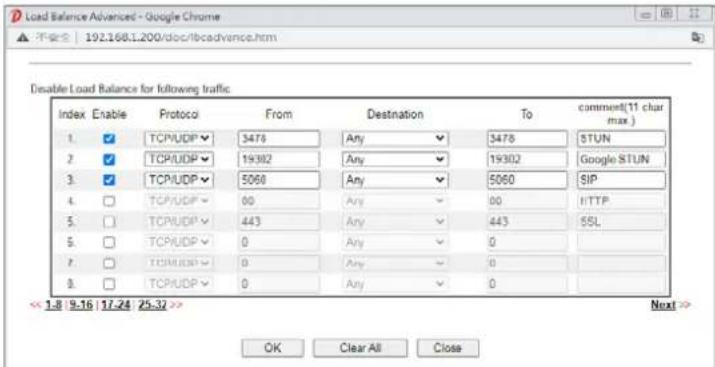This screenshot has height=367, width=715.
Task: Click To port field in SIP row
Action: coord(527,180)
